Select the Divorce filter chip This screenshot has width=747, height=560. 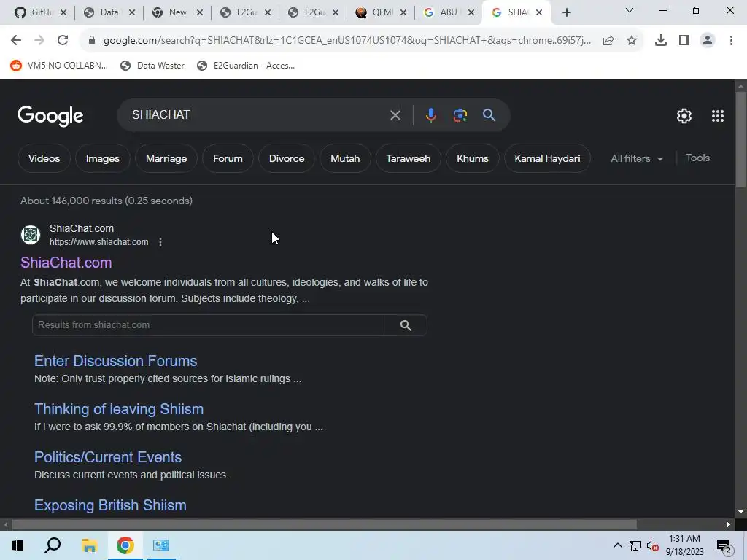click(x=287, y=158)
